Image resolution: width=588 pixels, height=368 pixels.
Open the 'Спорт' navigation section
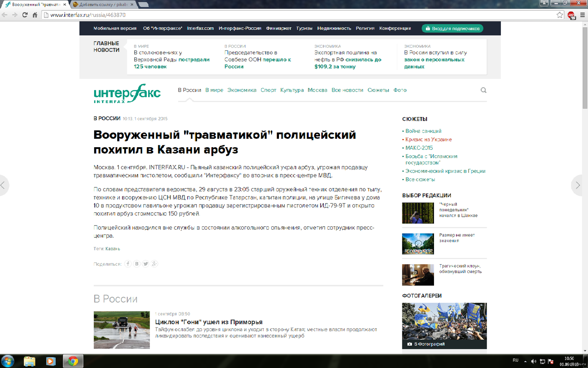(x=268, y=90)
